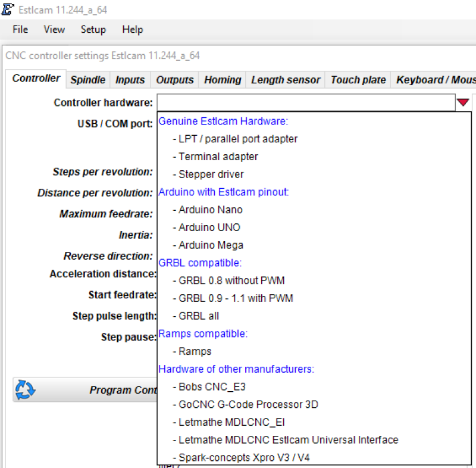
Task: Click the Steps per revolution label
Action: point(102,172)
